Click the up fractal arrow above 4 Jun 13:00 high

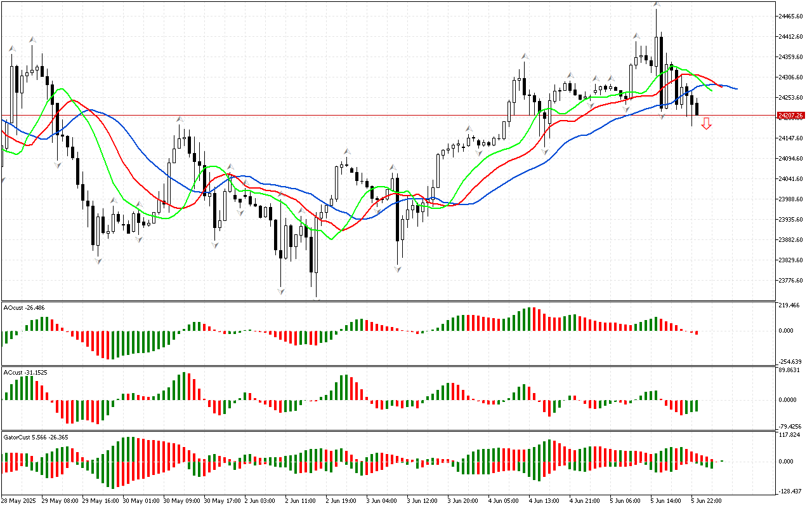(525, 57)
